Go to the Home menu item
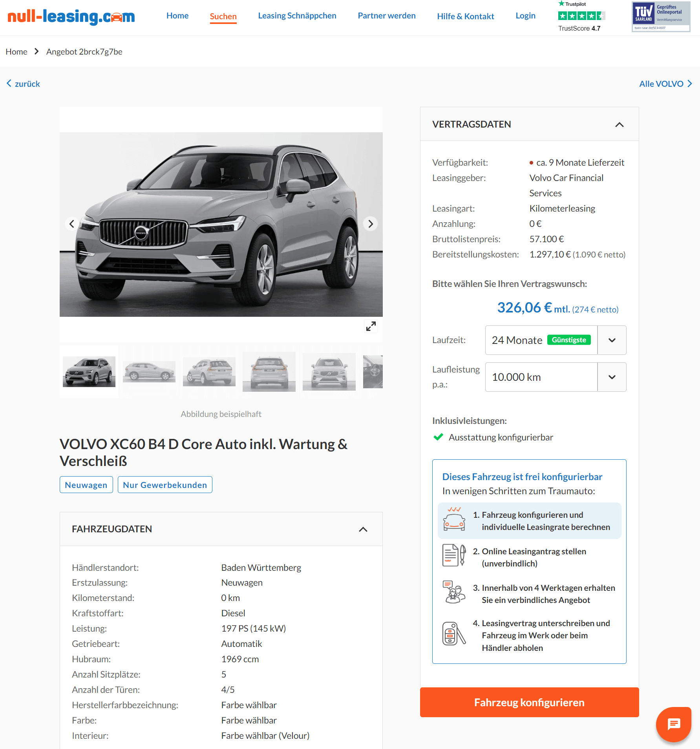The height and width of the screenshot is (749, 700). coord(177,16)
